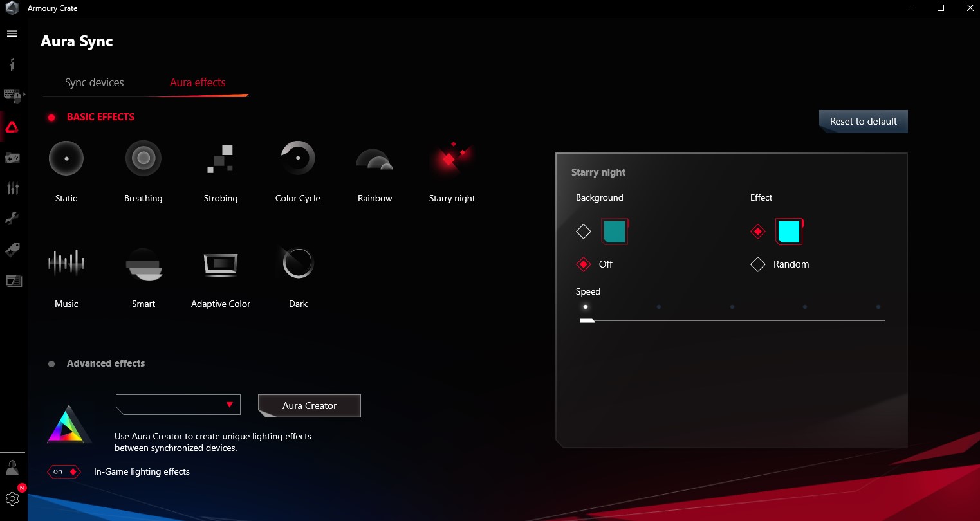
Task: Choose Random for the Effect color
Action: pyautogui.click(x=757, y=264)
